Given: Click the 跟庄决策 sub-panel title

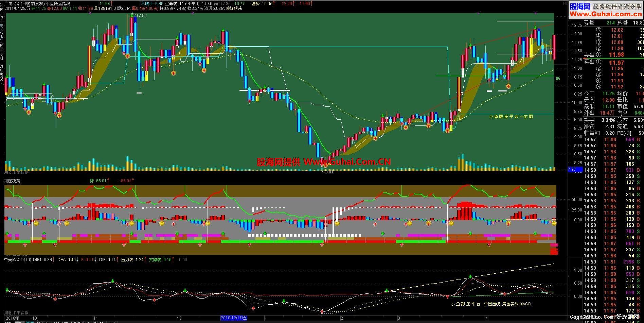Looking at the screenshot, I should click(13, 181).
